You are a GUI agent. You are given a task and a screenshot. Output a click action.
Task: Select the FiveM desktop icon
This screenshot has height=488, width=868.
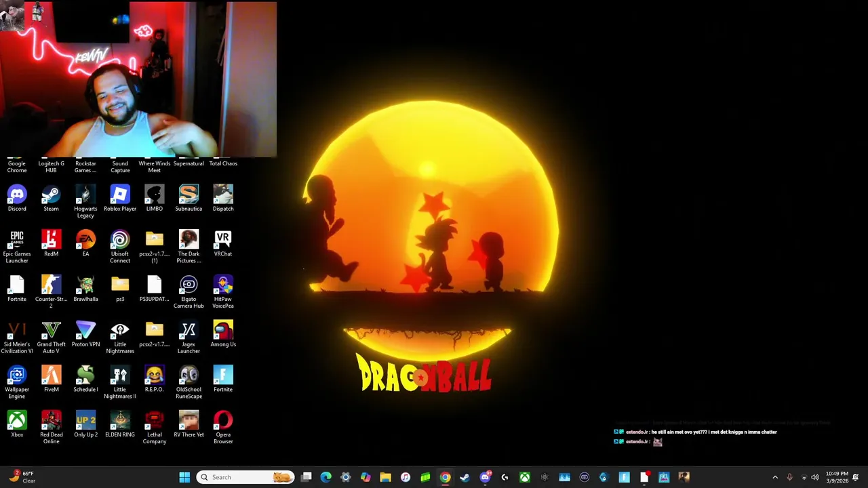point(51,379)
